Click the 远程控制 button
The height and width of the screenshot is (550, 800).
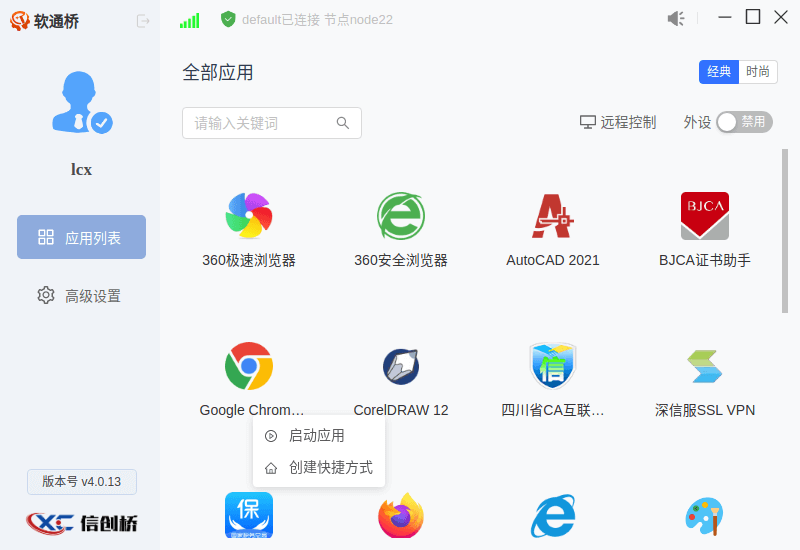(x=617, y=122)
